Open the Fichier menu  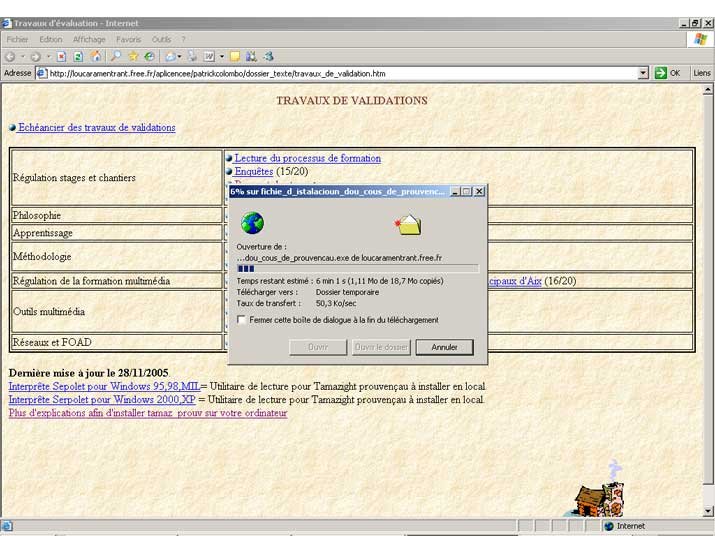click(17, 40)
